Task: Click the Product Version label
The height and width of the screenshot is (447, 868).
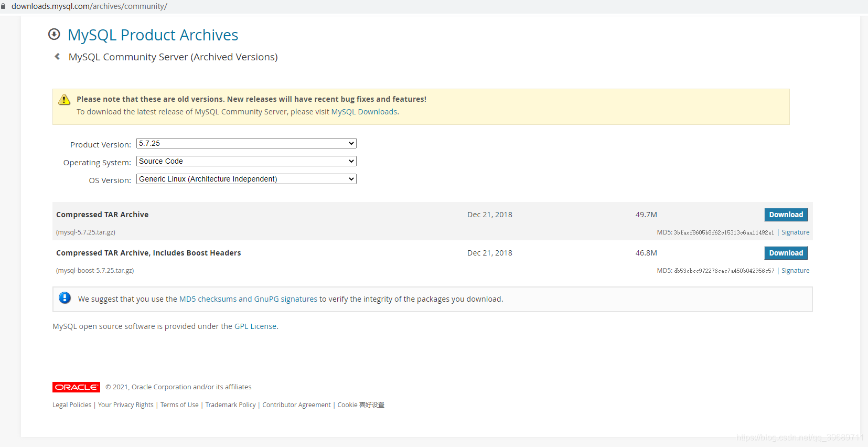Action: point(101,145)
